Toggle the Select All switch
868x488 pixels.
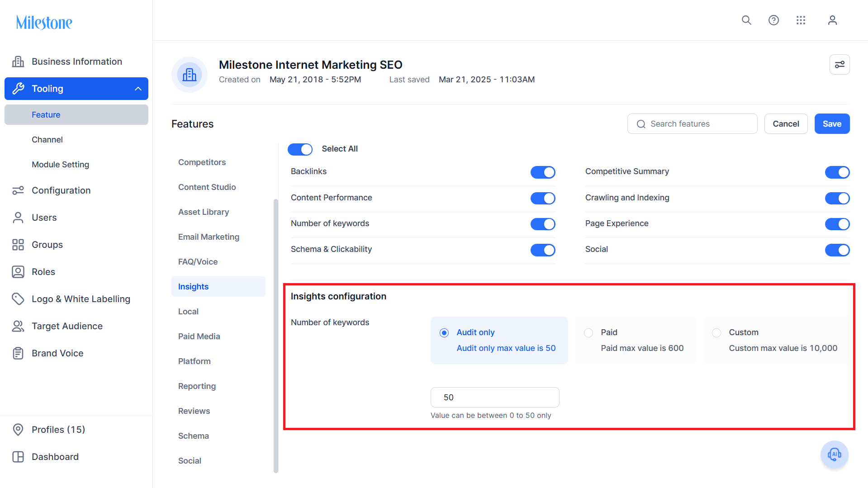300,149
